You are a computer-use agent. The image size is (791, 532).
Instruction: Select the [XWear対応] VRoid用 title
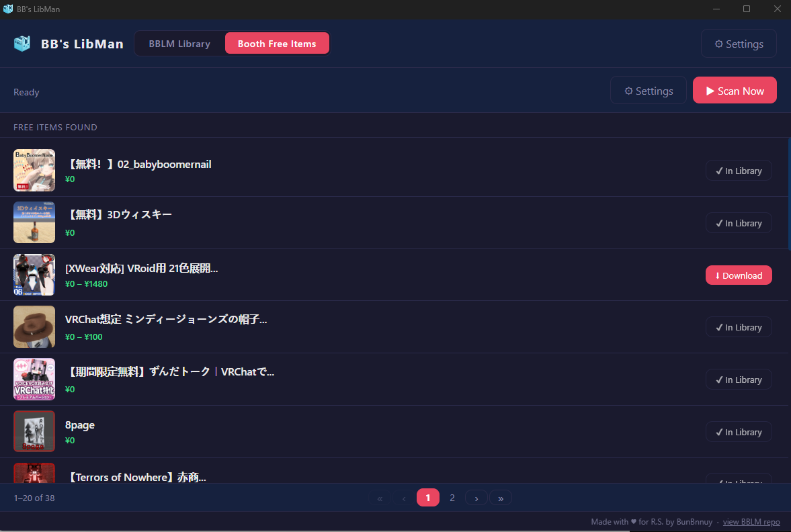point(141,268)
